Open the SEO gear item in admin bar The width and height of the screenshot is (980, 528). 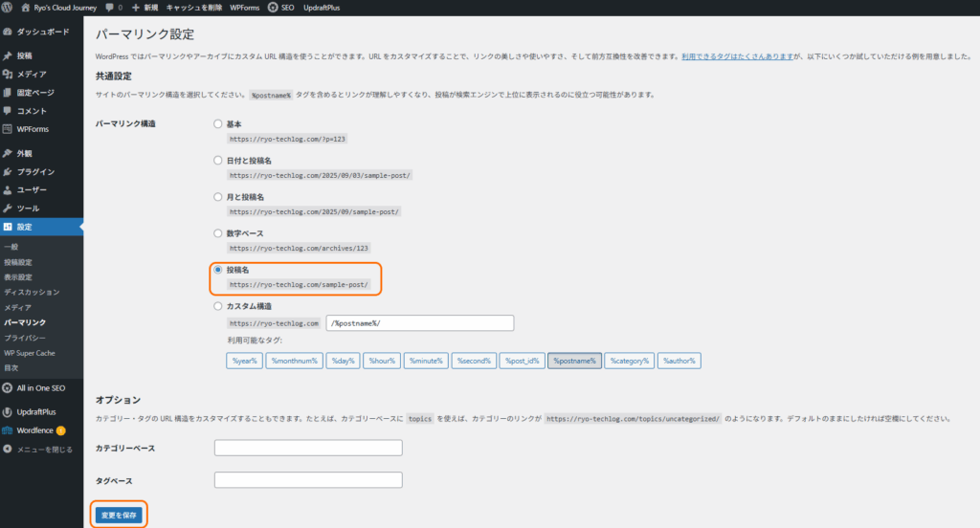[x=280, y=8]
